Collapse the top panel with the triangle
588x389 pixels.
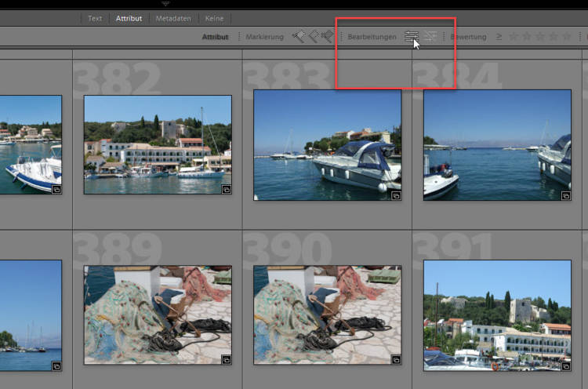[x=165, y=3]
